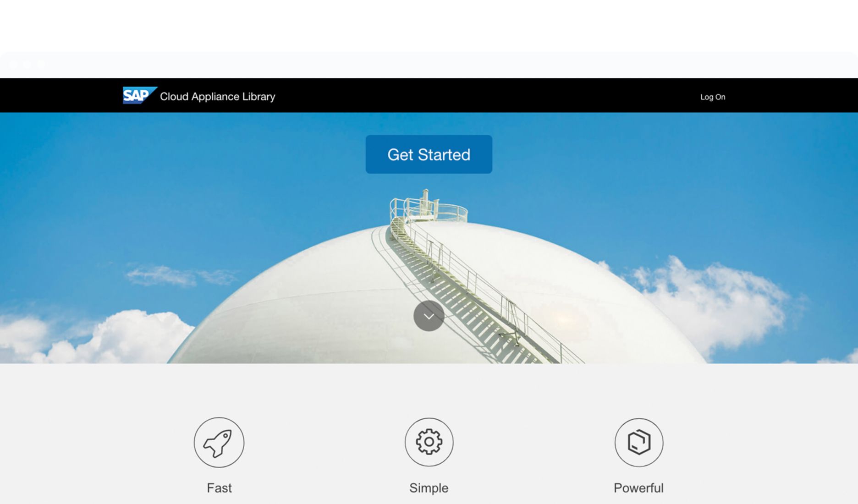The width and height of the screenshot is (858, 504).
Task: Click the faint rightmost window control dot
Action: [41, 65]
